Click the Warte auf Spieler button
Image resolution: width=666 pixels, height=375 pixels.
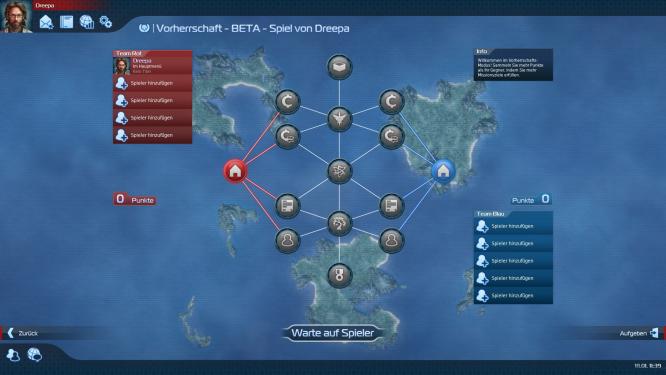[333, 333]
